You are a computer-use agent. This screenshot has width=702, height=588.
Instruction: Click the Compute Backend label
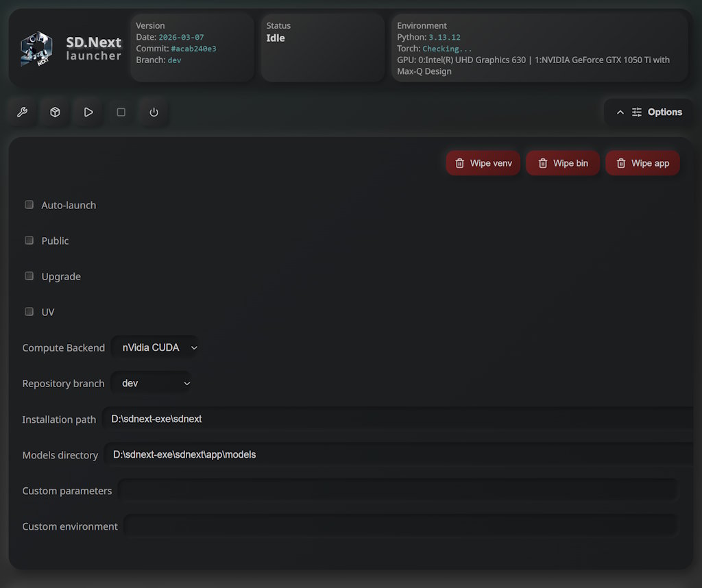[64, 347]
